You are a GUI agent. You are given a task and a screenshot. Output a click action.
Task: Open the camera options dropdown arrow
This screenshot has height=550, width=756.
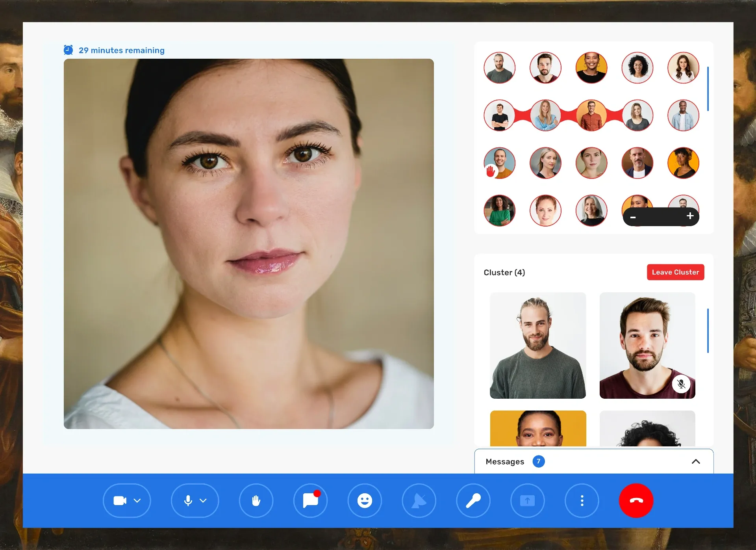[137, 501]
